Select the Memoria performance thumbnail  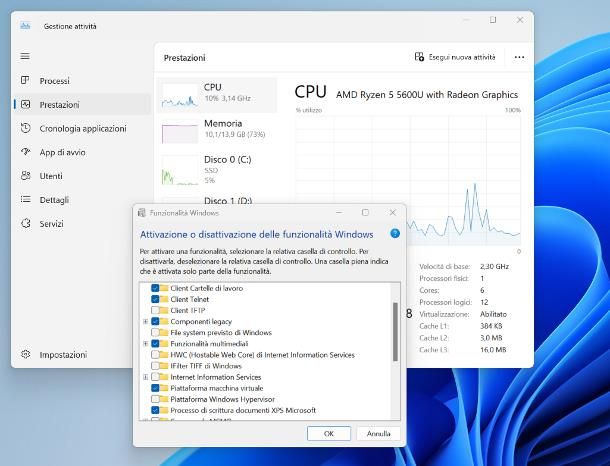pos(180,131)
